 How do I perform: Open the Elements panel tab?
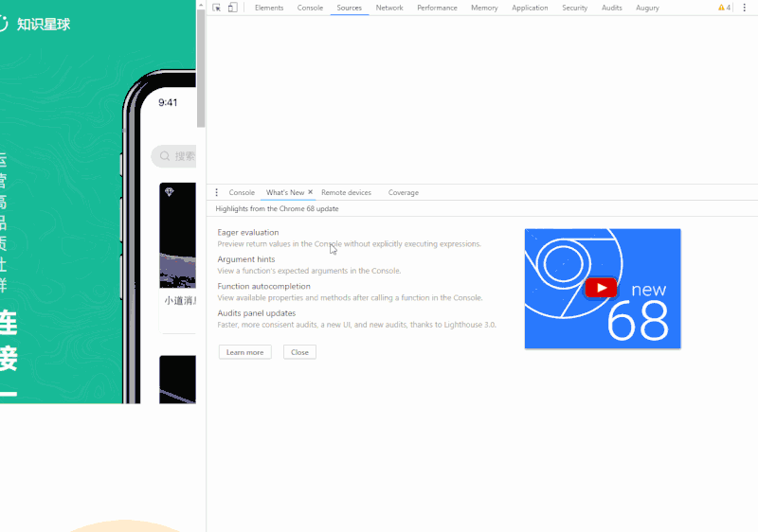(269, 8)
